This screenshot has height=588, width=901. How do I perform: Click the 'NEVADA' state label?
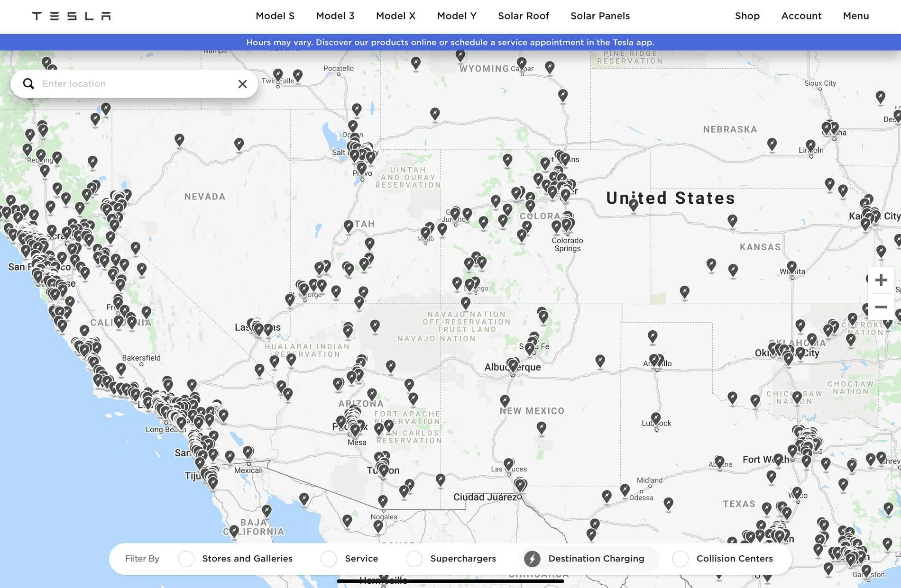coord(205,197)
